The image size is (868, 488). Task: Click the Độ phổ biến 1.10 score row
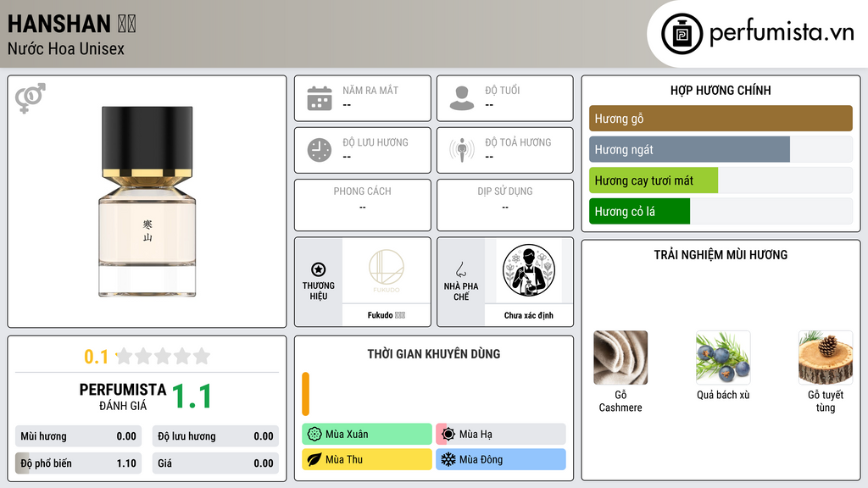coord(79,463)
